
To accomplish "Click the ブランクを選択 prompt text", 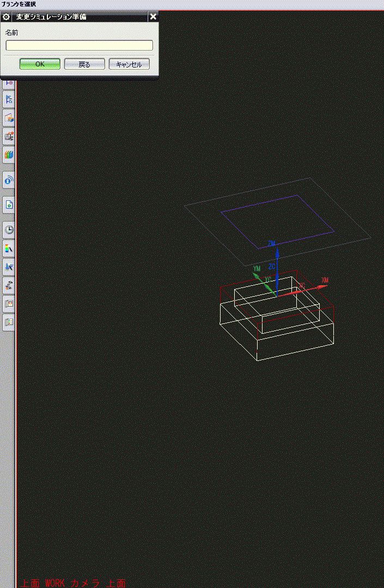I will (19, 4).
